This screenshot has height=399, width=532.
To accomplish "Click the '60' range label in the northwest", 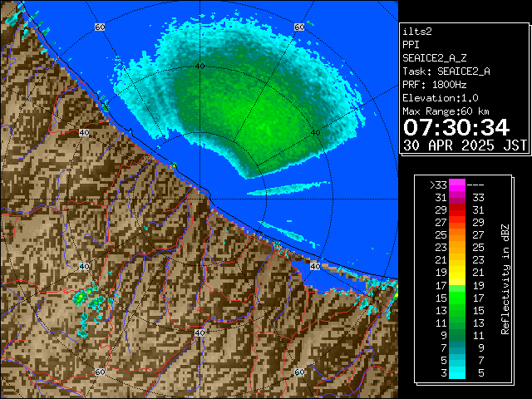I will 100,27.
